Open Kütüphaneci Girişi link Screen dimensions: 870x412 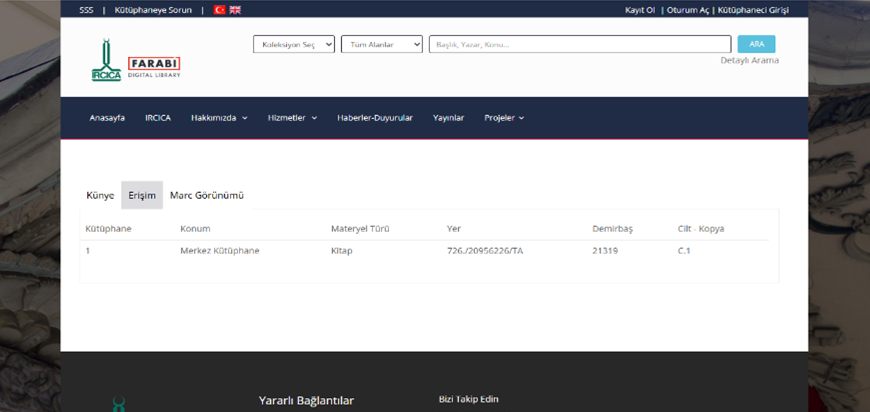tap(753, 10)
